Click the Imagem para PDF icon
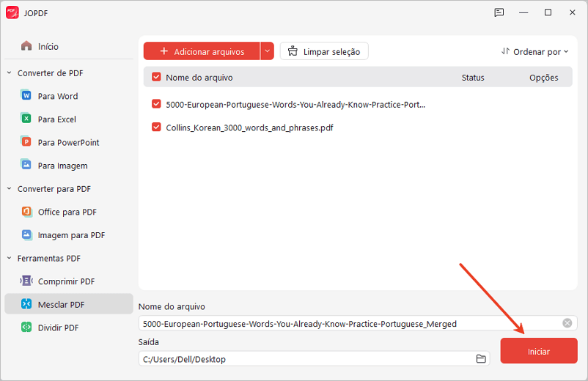Screen dimensions: 588x381 [x=26, y=234]
